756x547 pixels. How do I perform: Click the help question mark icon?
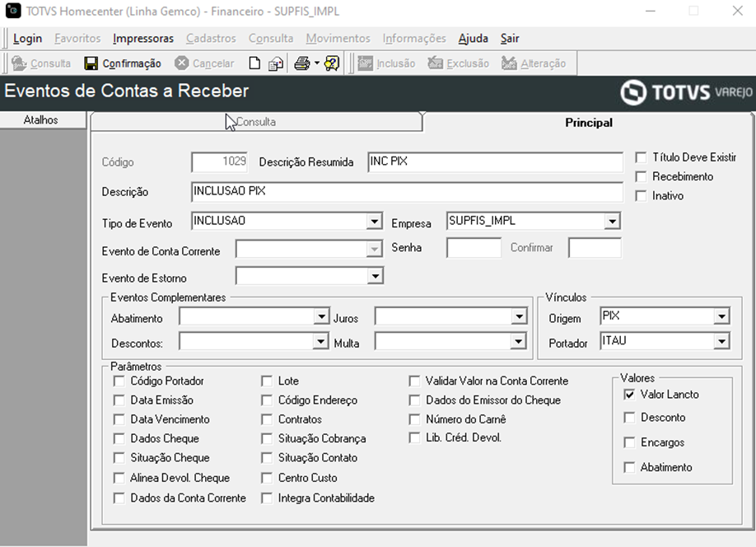332,63
